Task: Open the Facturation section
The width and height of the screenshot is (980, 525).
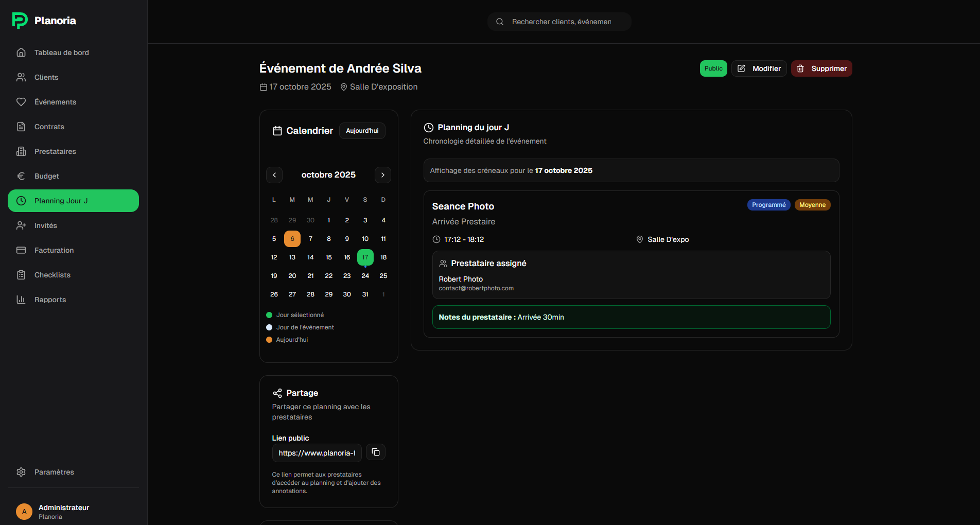Action: point(73,250)
